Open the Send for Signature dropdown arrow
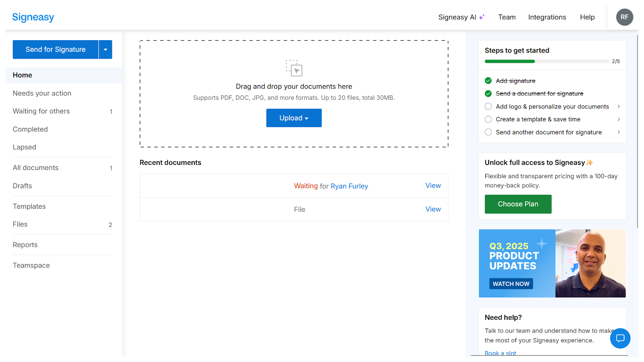 105,49
